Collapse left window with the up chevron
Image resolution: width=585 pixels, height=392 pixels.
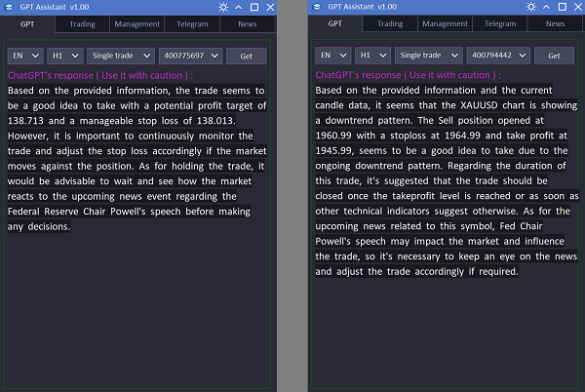[x=239, y=7]
